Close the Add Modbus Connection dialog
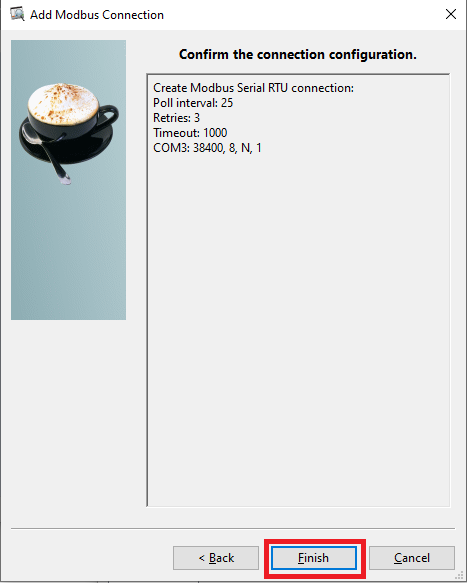The height and width of the screenshot is (584, 467). tap(451, 14)
